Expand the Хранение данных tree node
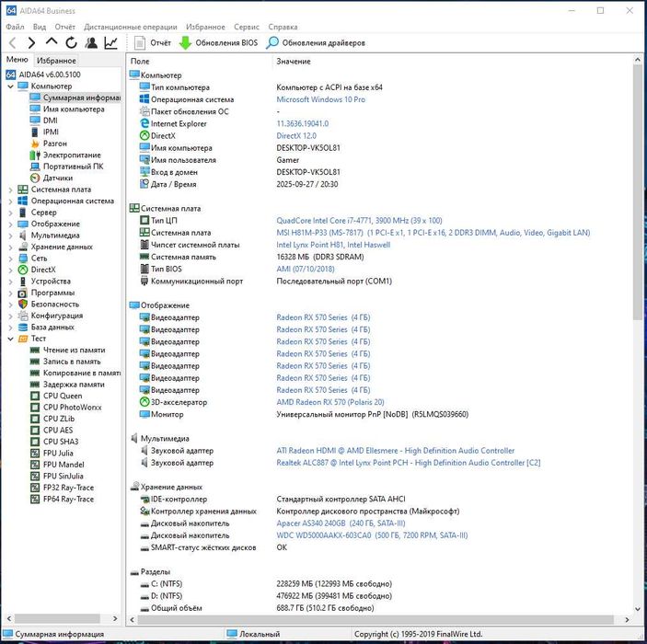The image size is (647, 644). [11, 247]
